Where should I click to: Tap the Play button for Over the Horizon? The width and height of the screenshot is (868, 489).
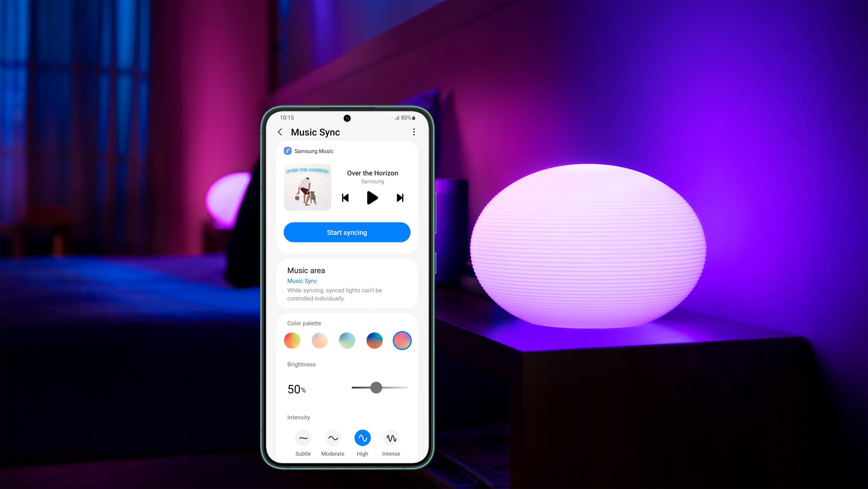tap(371, 198)
